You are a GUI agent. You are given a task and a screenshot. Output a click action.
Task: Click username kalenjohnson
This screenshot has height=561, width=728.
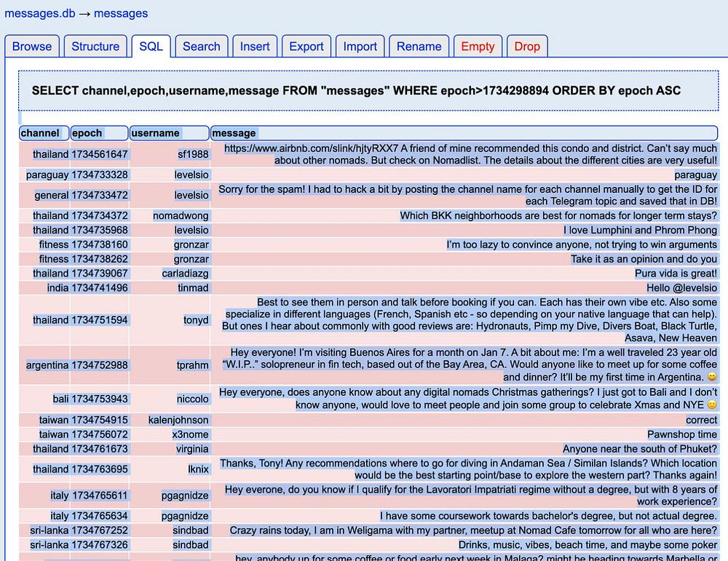click(178, 420)
